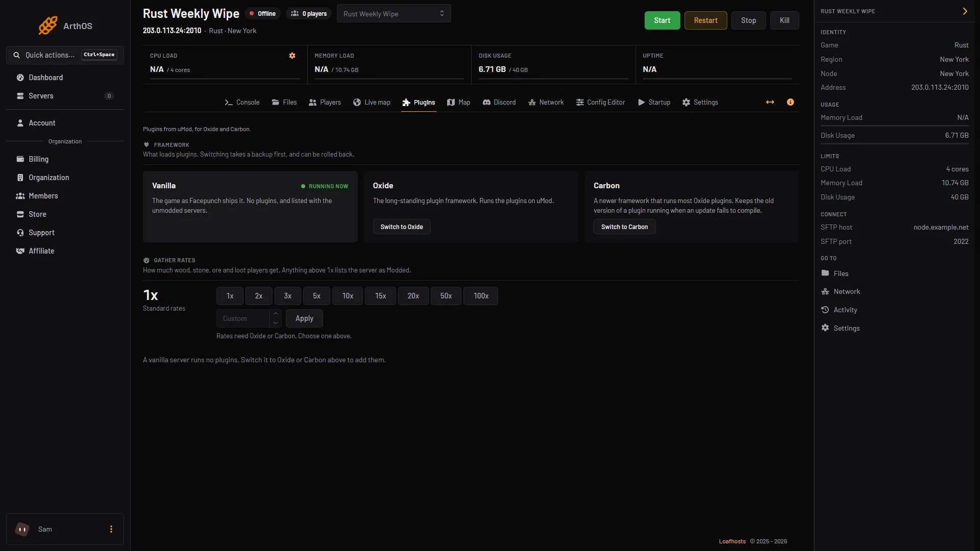Image resolution: width=980 pixels, height=551 pixels.
Task: Open the Discord tab
Action: 499,102
